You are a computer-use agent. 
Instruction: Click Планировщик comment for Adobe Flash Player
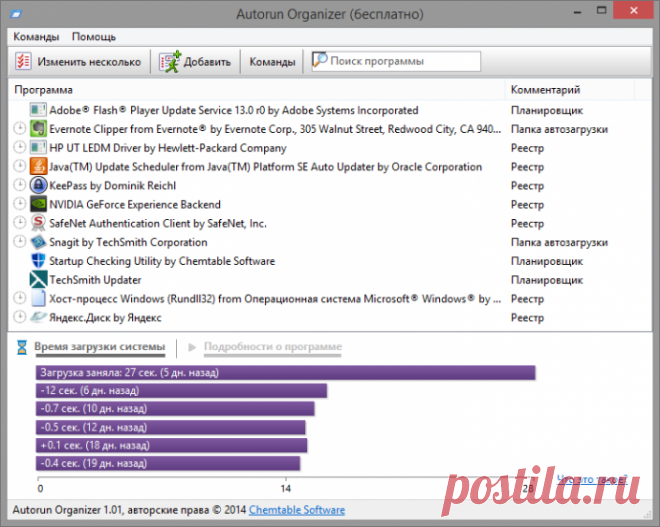[x=547, y=110]
